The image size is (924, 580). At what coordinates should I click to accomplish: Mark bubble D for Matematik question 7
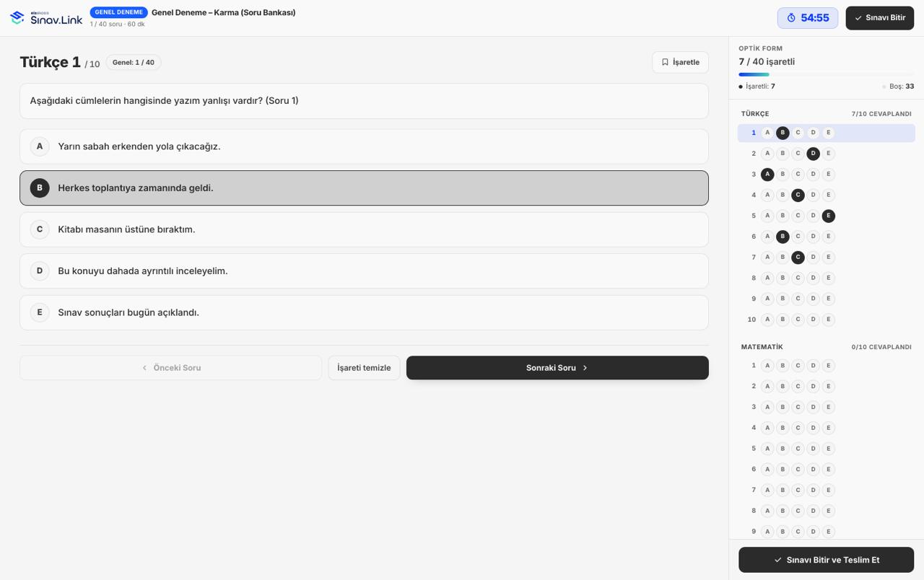[x=813, y=490]
